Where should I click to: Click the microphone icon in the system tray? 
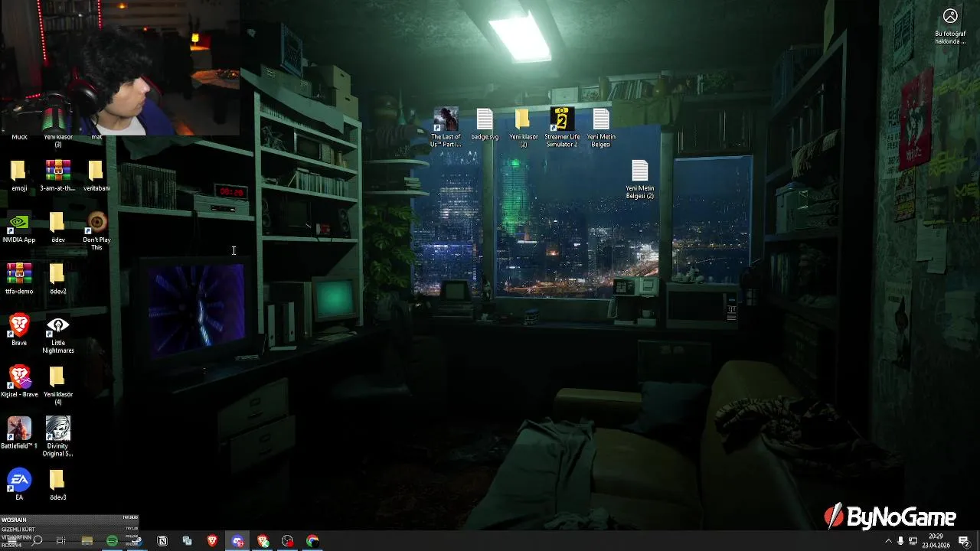point(900,541)
